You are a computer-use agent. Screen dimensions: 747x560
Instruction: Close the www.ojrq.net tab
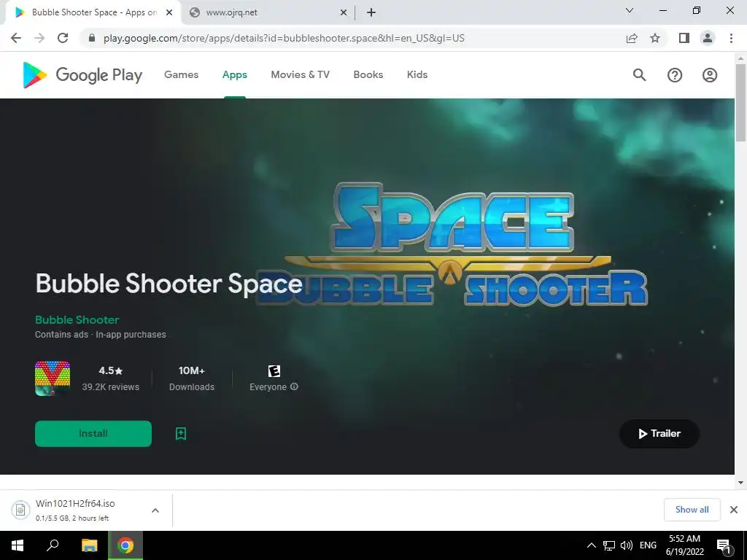(344, 12)
